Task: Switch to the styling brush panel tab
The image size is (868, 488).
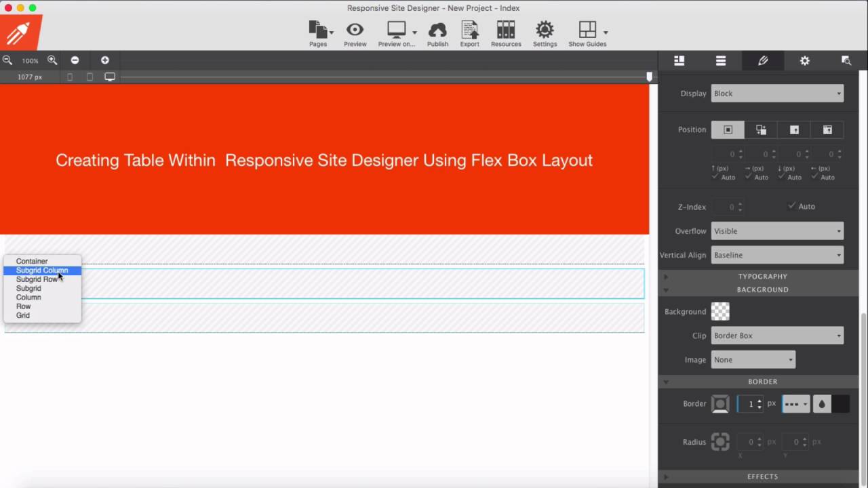Action: pos(763,60)
